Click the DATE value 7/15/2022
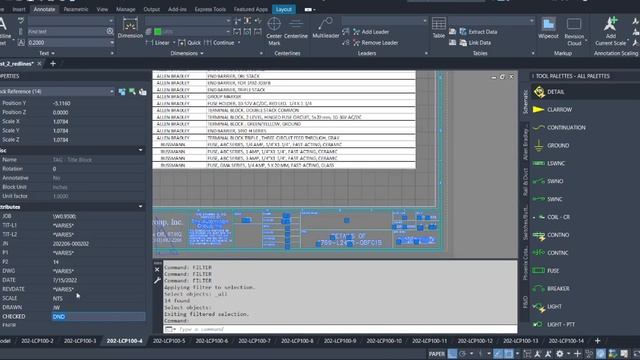Image resolution: width=640 pixels, height=360 pixels. (x=65, y=280)
